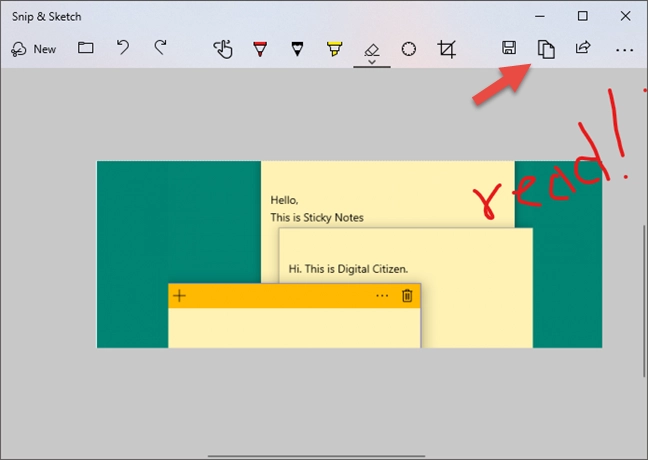Viewport: 648px width, 460px height.
Task: Click the 'Hello,' text in the note
Action: 284,200
